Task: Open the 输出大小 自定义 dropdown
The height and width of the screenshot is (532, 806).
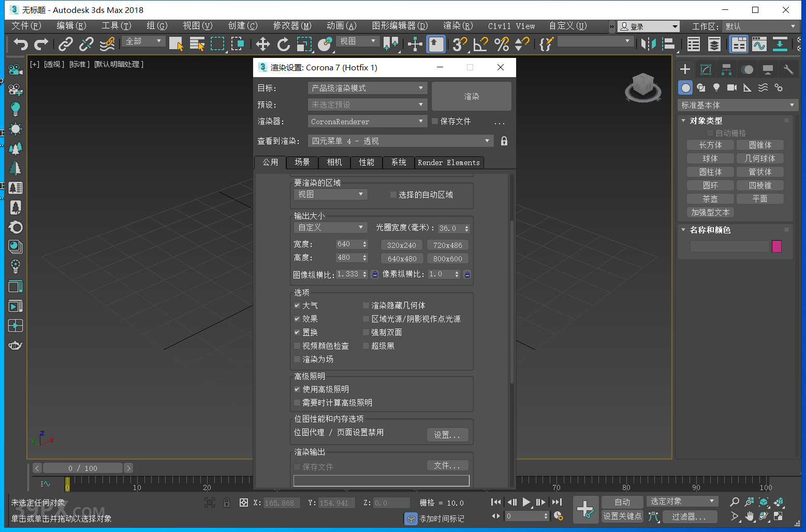Action: [330, 227]
